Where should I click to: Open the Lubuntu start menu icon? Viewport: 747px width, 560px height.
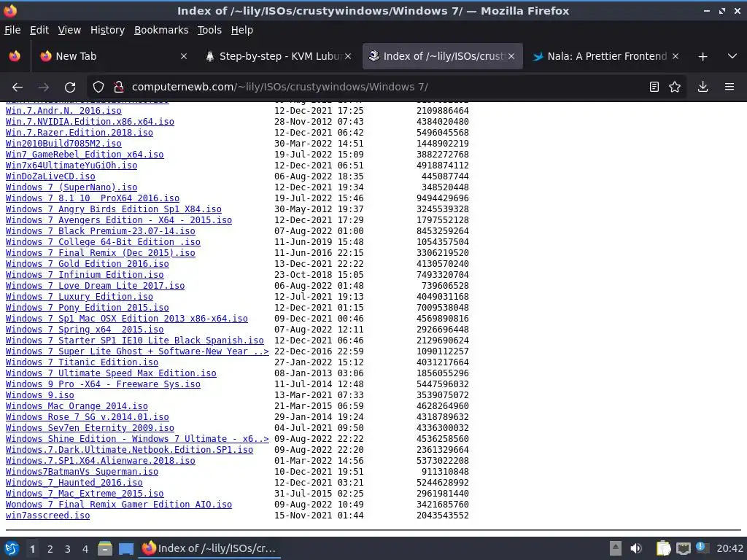tap(12, 548)
